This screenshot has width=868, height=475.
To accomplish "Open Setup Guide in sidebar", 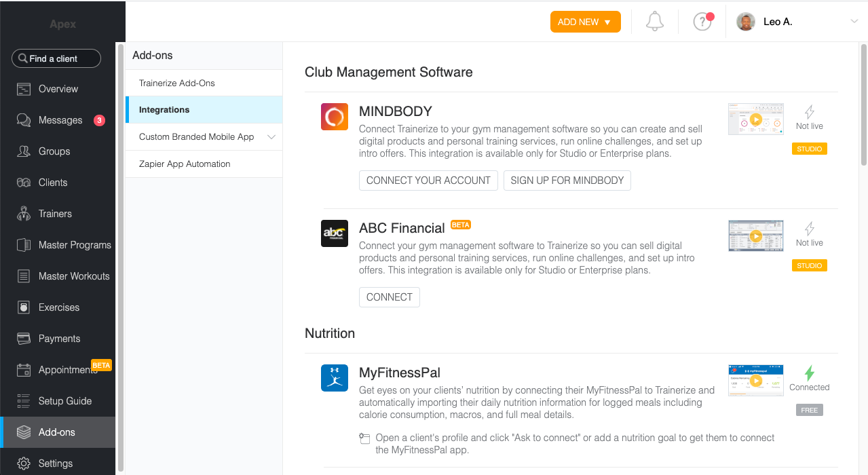I will click(x=58, y=401).
